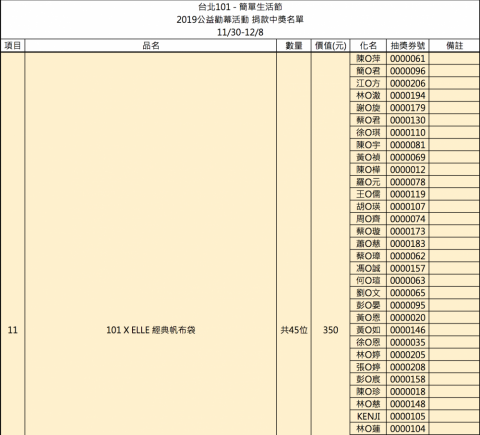Select ticket number 0000194

point(408,96)
